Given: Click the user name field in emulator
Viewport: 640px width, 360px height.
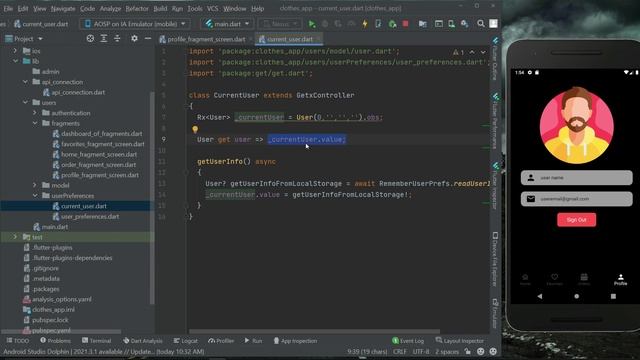Looking at the screenshot, I should [576, 178].
